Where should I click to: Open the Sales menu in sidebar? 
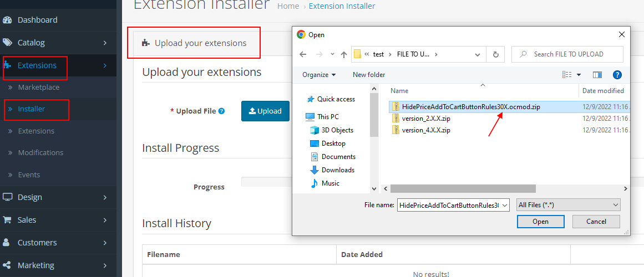point(27,220)
